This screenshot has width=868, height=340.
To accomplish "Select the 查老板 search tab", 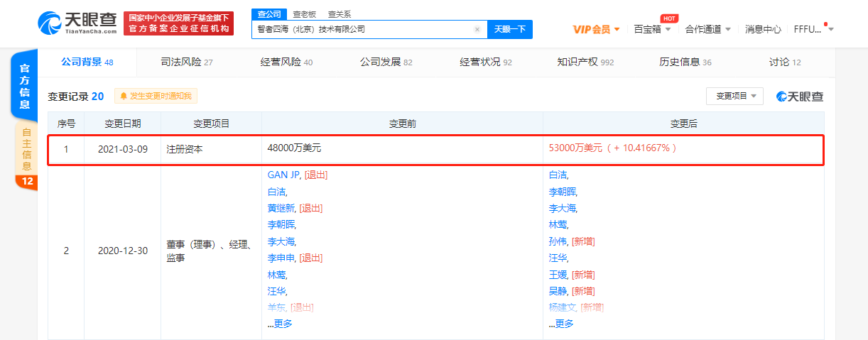I will coord(305,13).
